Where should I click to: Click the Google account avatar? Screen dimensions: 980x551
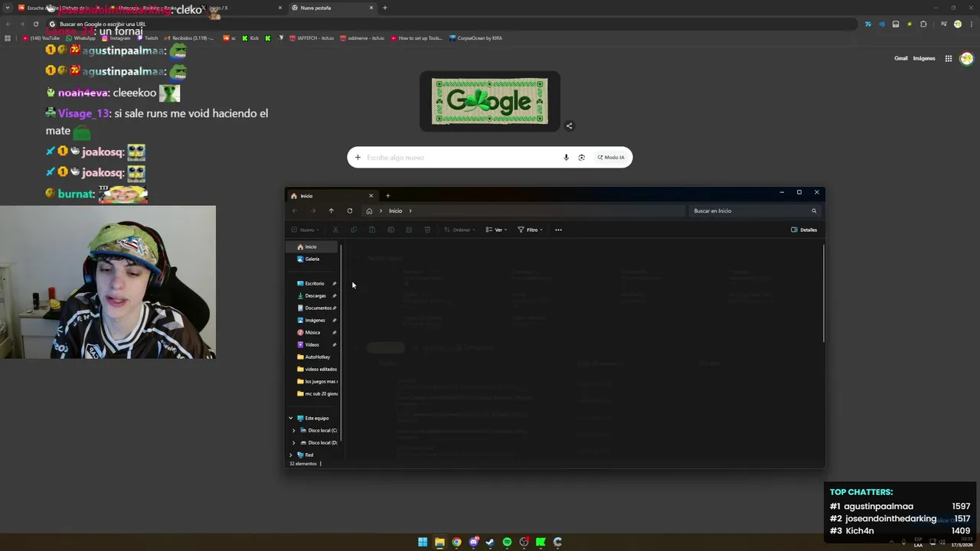pyautogui.click(x=966, y=58)
